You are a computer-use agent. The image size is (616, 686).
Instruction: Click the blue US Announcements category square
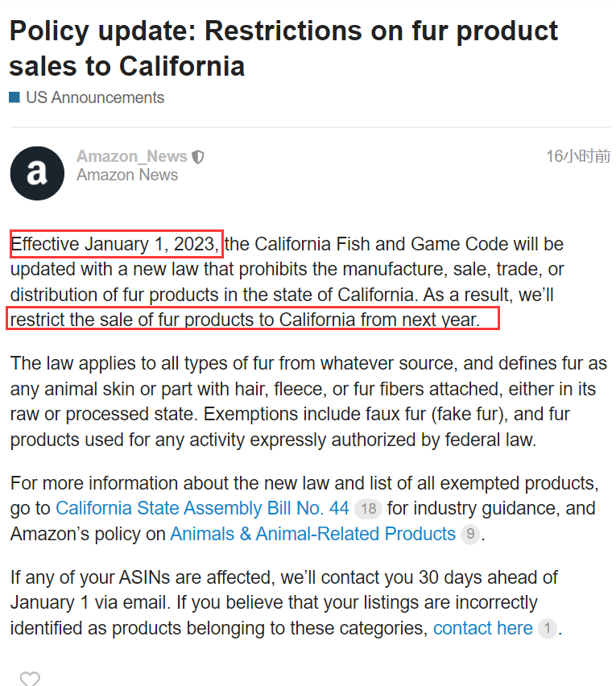point(14,97)
